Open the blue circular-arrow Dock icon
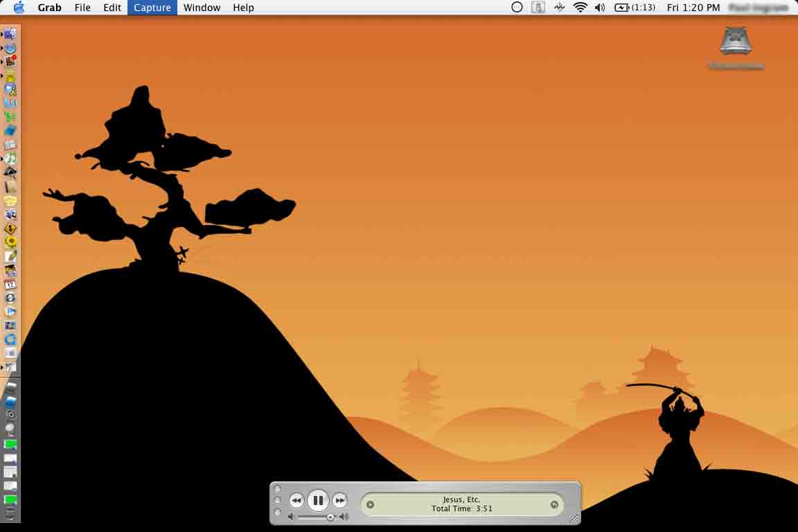Viewport: 798px width, 532px height. coord(10,339)
